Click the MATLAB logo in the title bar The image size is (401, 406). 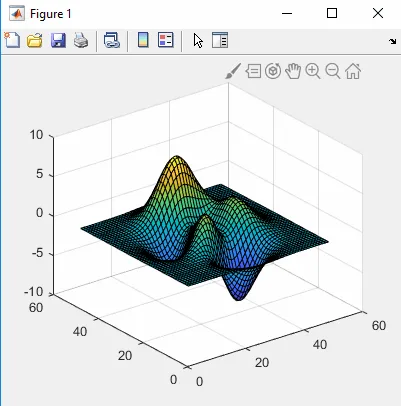coord(17,14)
